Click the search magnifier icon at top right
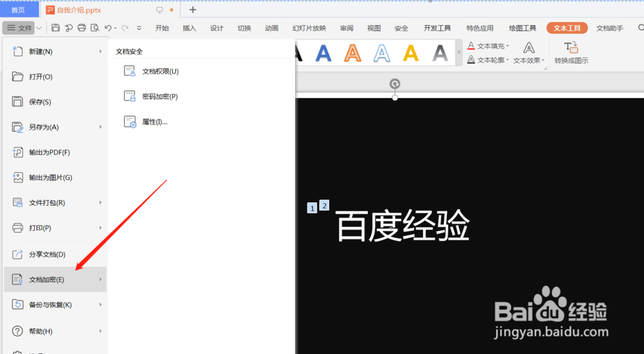Viewport: 644px width, 354px height. pyautogui.click(x=641, y=28)
